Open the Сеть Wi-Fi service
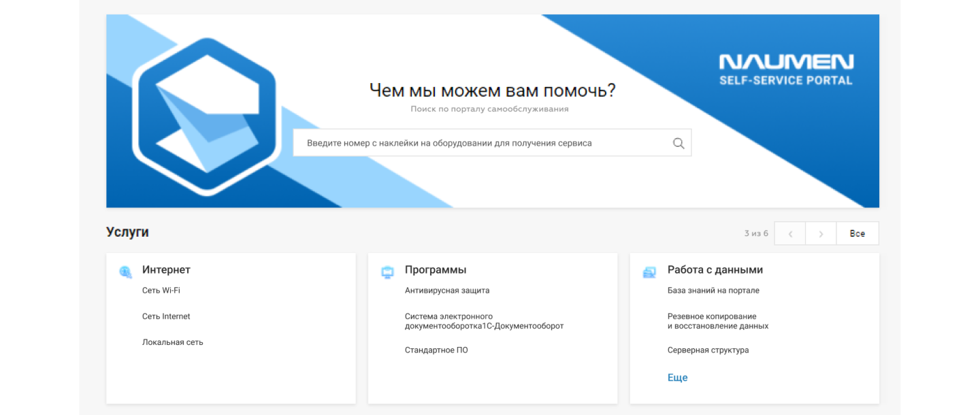The image size is (980, 415). 161,290
